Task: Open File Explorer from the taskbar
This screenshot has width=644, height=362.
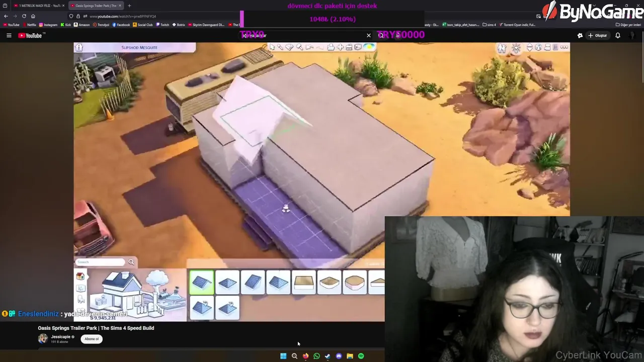Action: pos(350,356)
